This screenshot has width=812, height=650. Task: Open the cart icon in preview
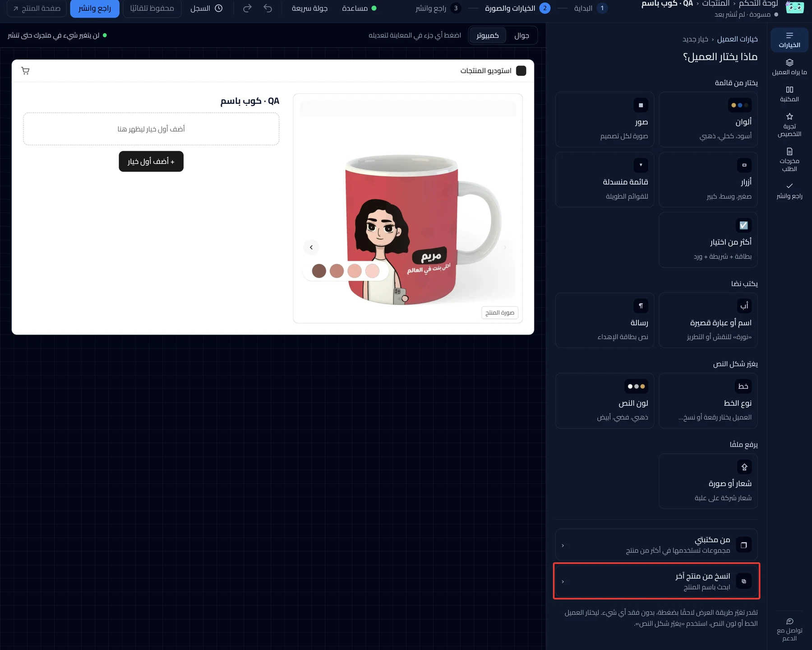click(x=25, y=70)
